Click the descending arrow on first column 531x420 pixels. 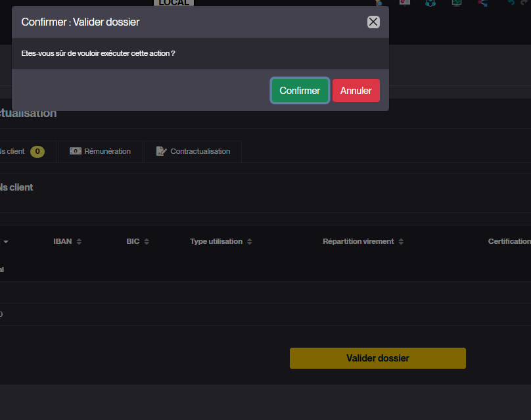[6, 242]
